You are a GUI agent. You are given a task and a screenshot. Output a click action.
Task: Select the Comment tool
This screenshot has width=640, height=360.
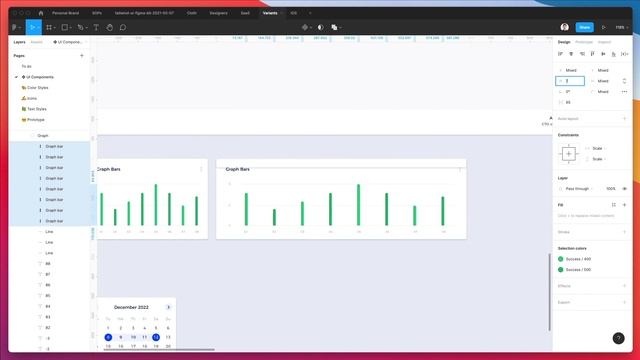point(123,27)
